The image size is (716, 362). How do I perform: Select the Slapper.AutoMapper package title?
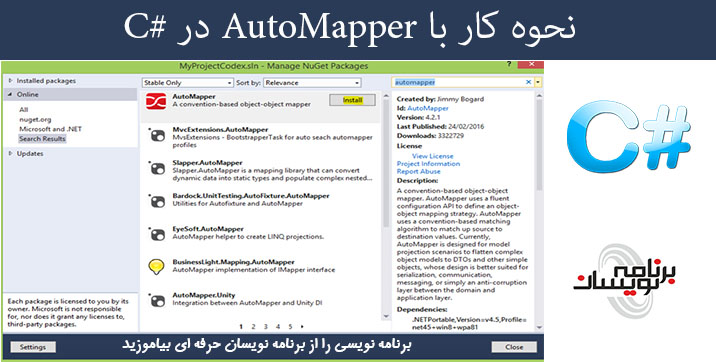coord(207,163)
